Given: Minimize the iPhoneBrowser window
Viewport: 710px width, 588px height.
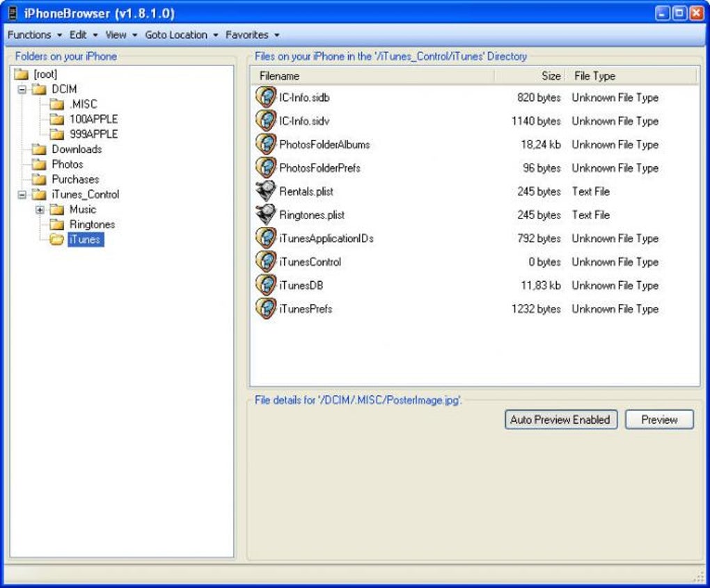Looking at the screenshot, I should 662,13.
